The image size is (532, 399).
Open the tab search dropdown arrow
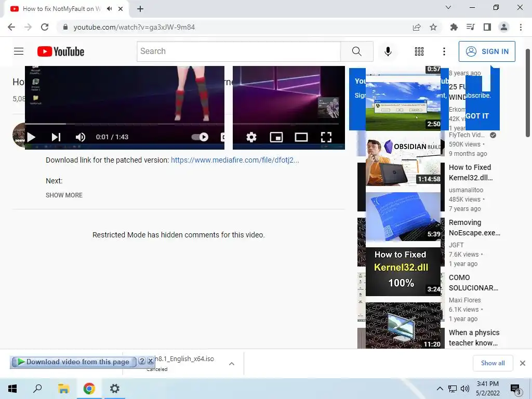[448, 7]
